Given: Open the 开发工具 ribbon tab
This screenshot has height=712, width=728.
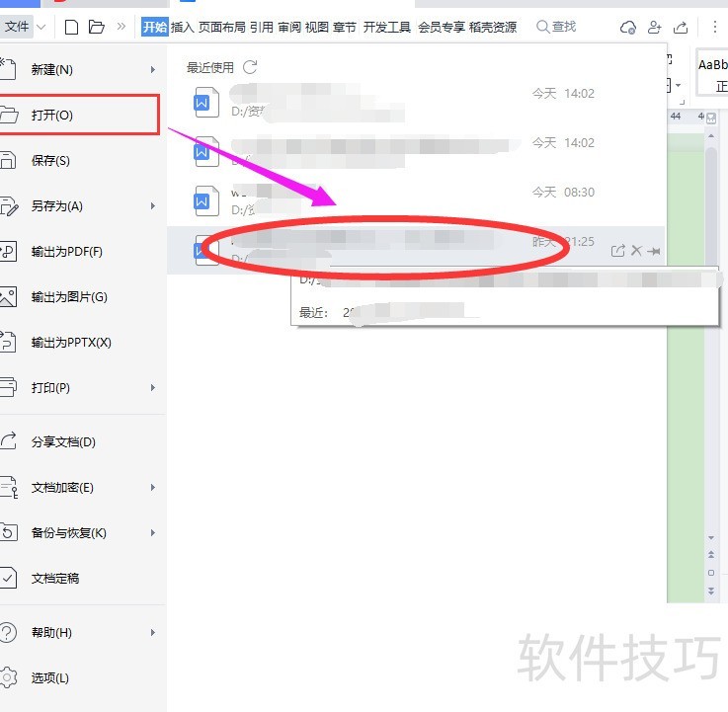Looking at the screenshot, I should point(387,27).
